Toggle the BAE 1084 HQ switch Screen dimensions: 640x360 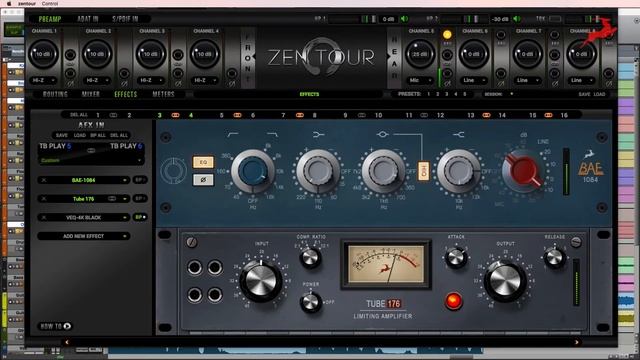[x=423, y=171]
